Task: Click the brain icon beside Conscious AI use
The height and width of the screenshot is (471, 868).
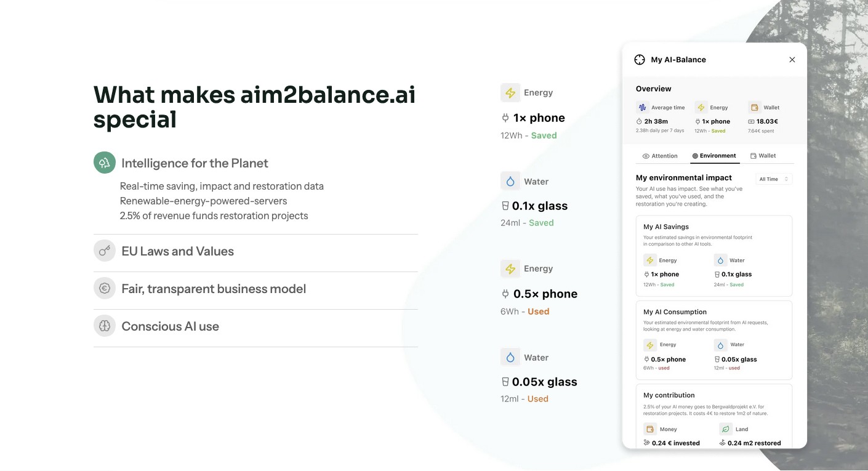Action: coord(105,326)
